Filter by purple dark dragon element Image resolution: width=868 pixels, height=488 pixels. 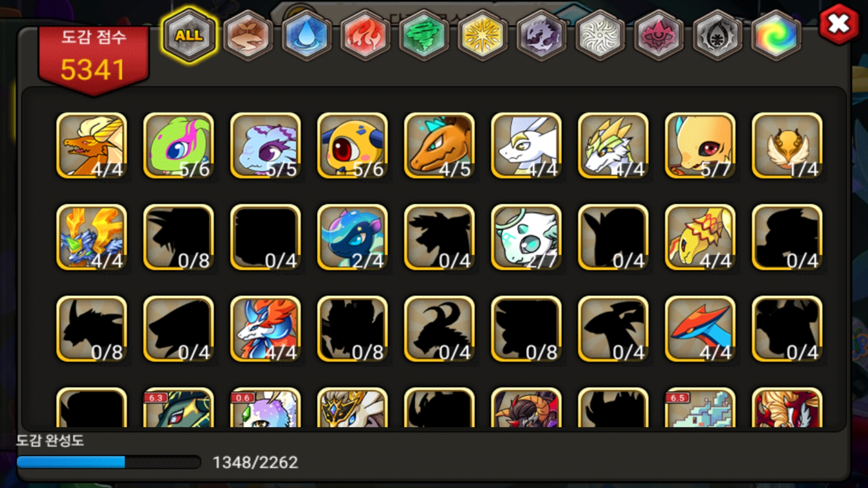point(542,35)
